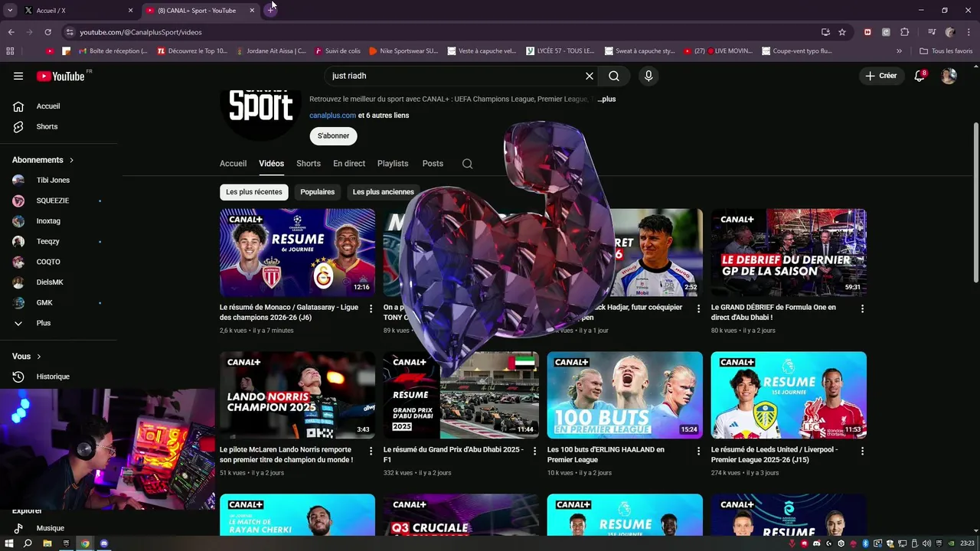
Task: Subscribe with the 'S'abonner' button
Action: tap(333, 135)
